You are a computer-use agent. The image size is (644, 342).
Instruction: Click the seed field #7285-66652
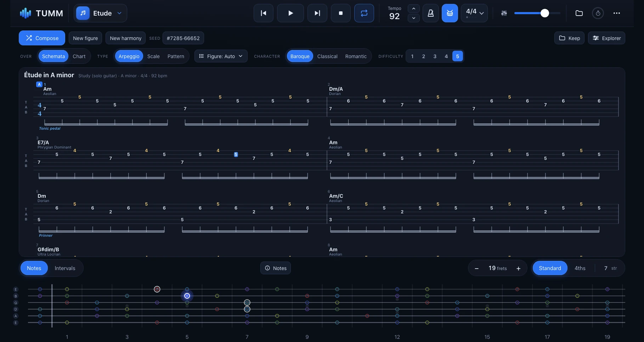pyautogui.click(x=183, y=38)
